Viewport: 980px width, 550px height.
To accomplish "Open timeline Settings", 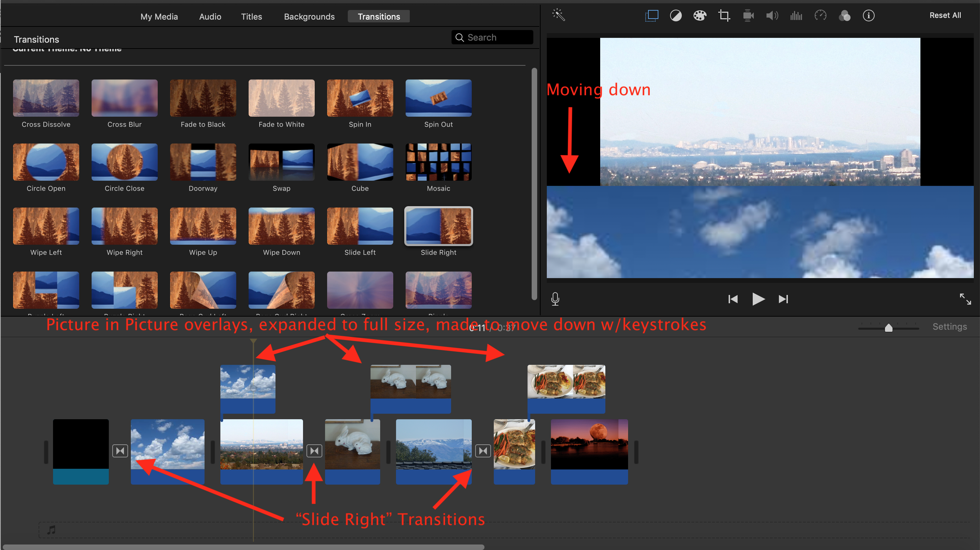I will 950,327.
